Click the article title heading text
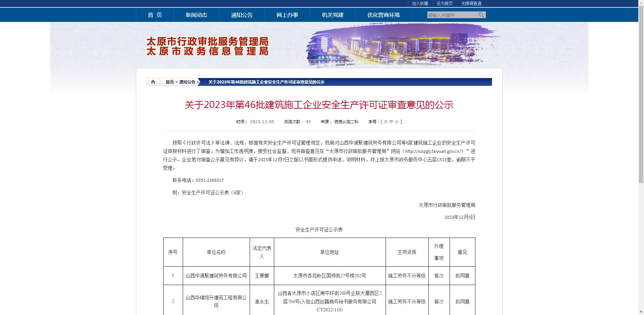This screenshot has height=315, width=644. (x=319, y=105)
